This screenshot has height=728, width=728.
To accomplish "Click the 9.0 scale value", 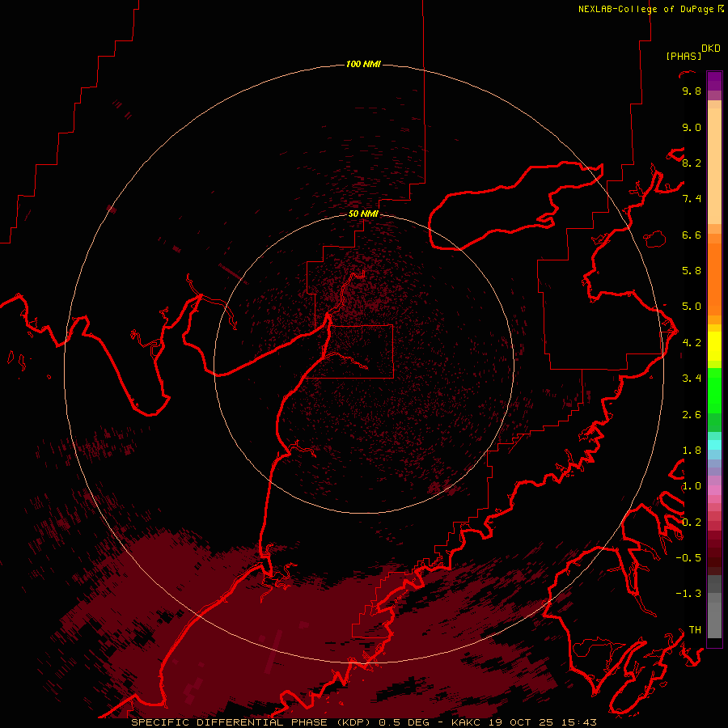I will click(x=692, y=128).
